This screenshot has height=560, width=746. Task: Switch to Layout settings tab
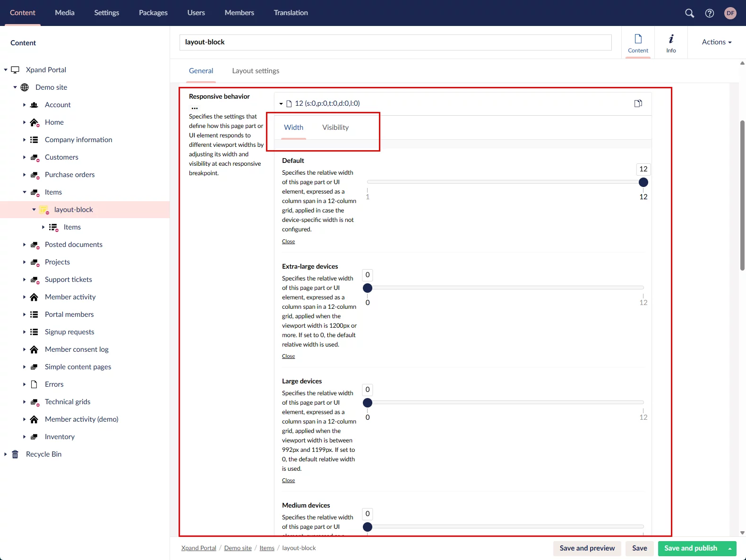click(255, 71)
